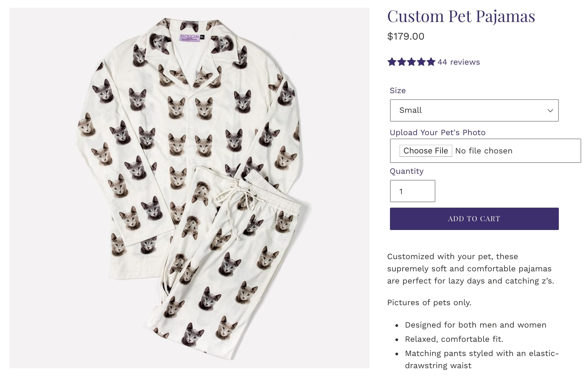Screen dimensions: 588x376
Task: Focus the Quantity number field
Action: pyautogui.click(x=412, y=191)
